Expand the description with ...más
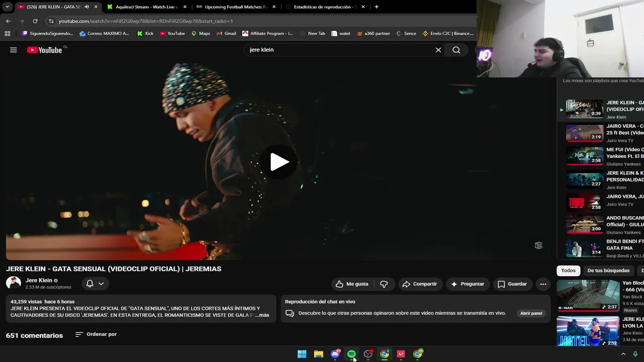This screenshot has height=362, width=644. [x=262, y=315]
